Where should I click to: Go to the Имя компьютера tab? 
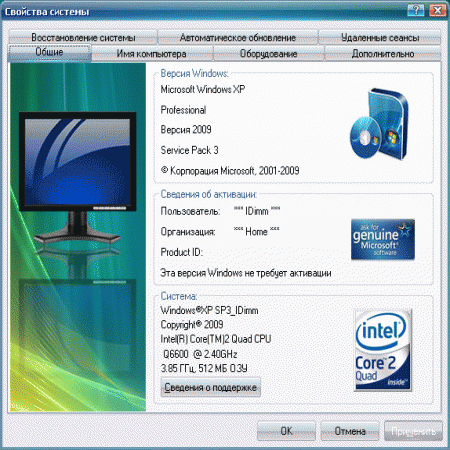(152, 54)
